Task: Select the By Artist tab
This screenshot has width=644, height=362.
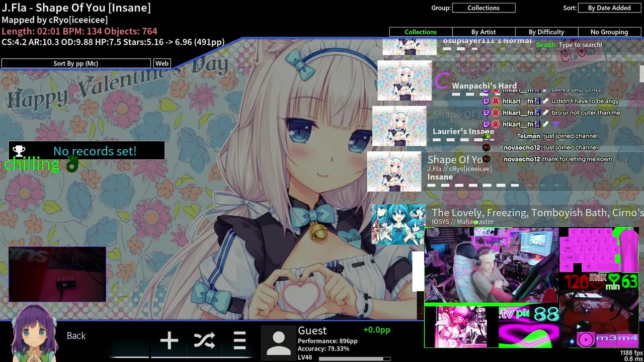Action: [x=484, y=32]
